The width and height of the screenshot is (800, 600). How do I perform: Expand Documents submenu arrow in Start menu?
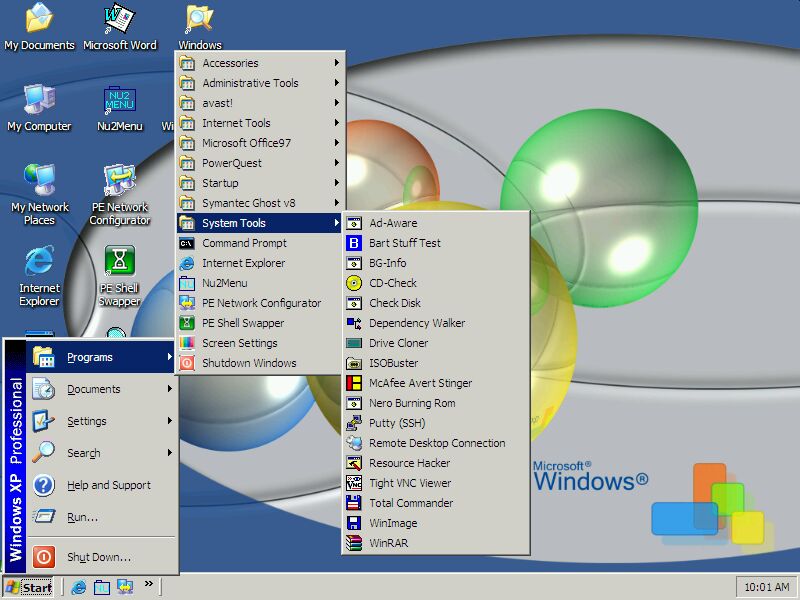pos(170,389)
